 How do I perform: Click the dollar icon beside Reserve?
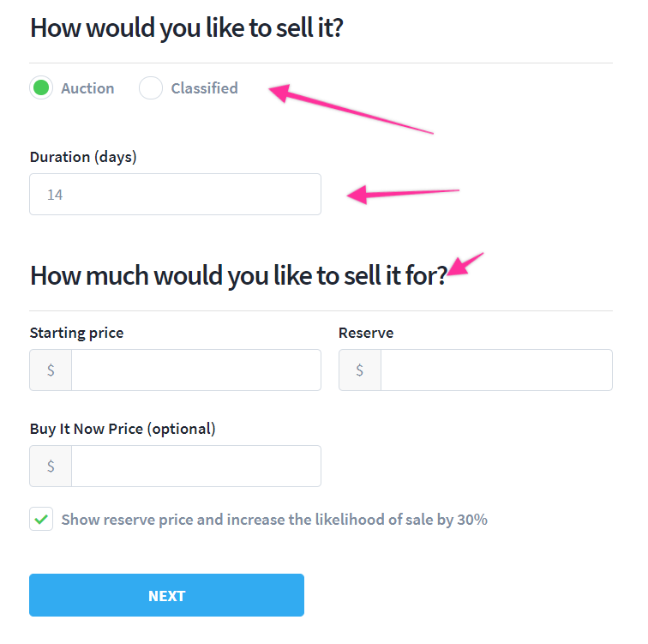click(x=359, y=370)
